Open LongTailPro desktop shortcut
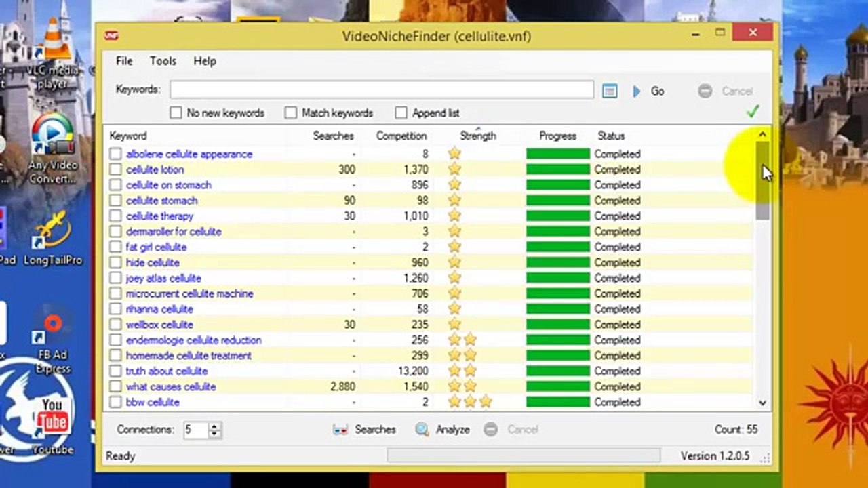 52,237
